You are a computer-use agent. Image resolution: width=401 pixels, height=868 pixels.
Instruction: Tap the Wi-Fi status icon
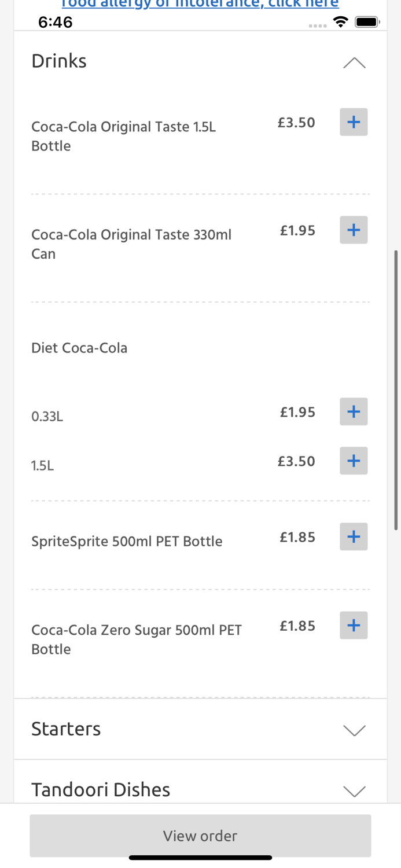coord(341,22)
